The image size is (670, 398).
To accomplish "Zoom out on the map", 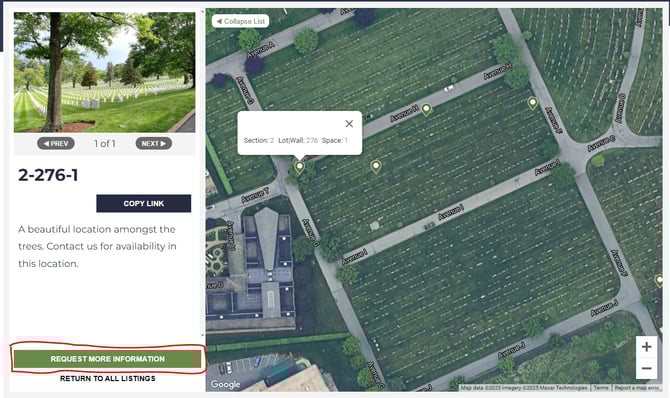I will point(646,368).
